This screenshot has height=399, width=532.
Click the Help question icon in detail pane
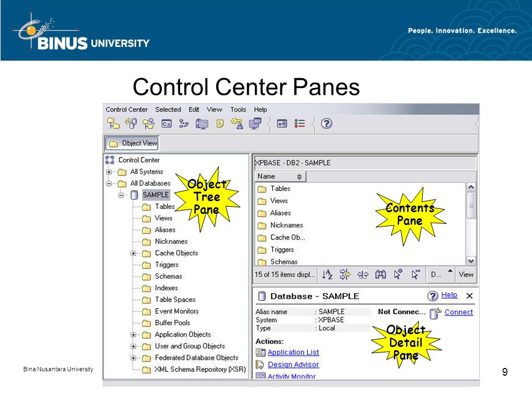(x=433, y=296)
